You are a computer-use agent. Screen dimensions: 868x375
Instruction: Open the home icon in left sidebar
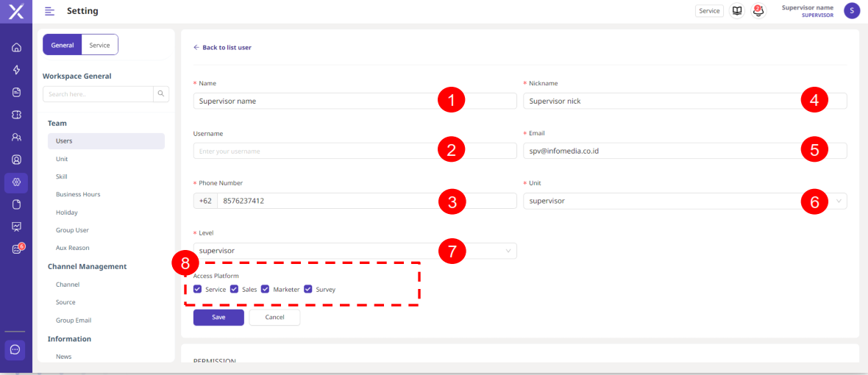[x=16, y=48]
